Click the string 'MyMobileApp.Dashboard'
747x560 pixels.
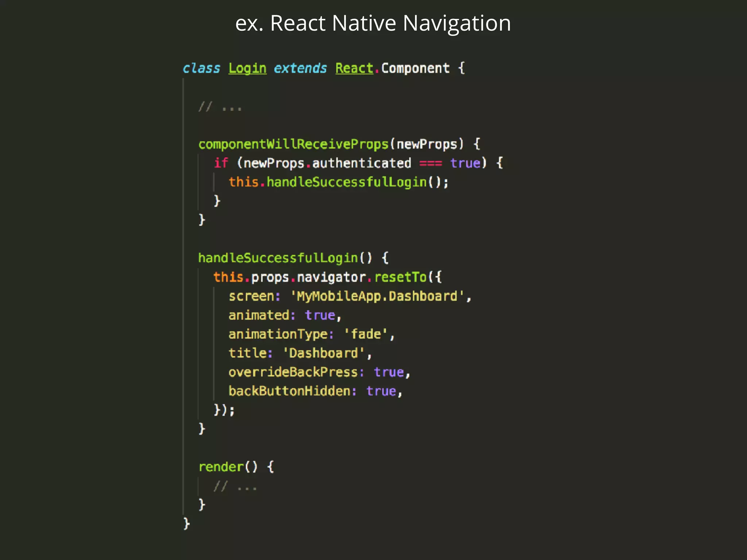(377, 296)
